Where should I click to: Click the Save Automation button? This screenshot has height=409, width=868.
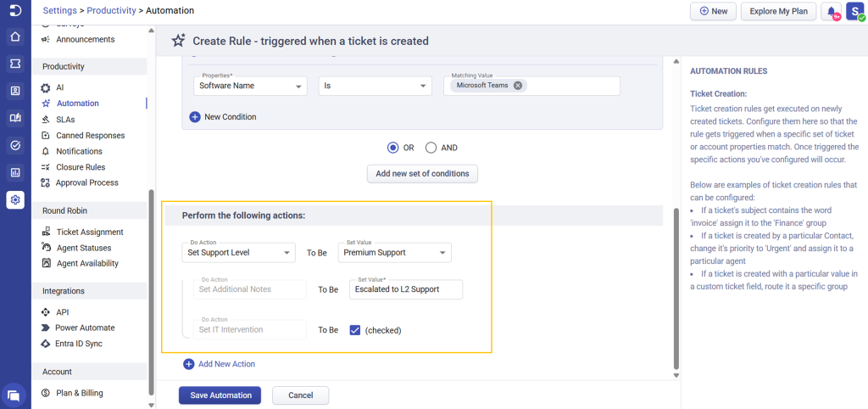click(x=220, y=395)
